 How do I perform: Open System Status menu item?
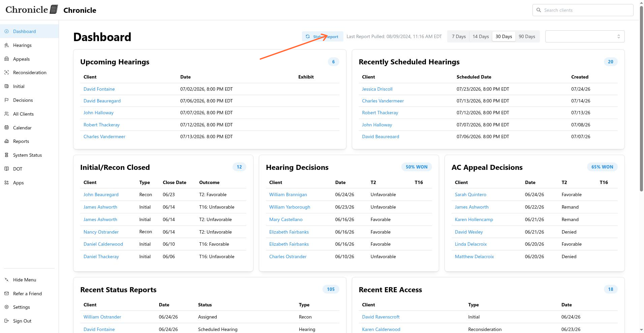click(x=29, y=155)
